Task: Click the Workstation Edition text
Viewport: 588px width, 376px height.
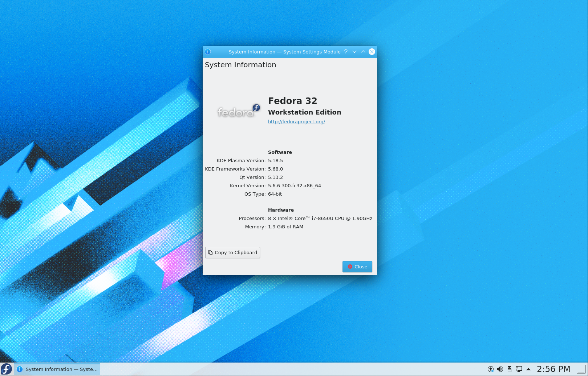Action: pos(304,112)
